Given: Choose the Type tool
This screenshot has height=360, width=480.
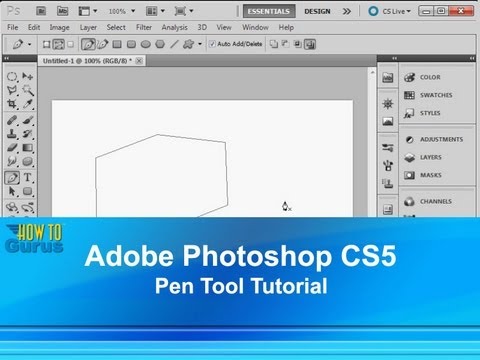Looking at the screenshot, I should click(x=28, y=178).
